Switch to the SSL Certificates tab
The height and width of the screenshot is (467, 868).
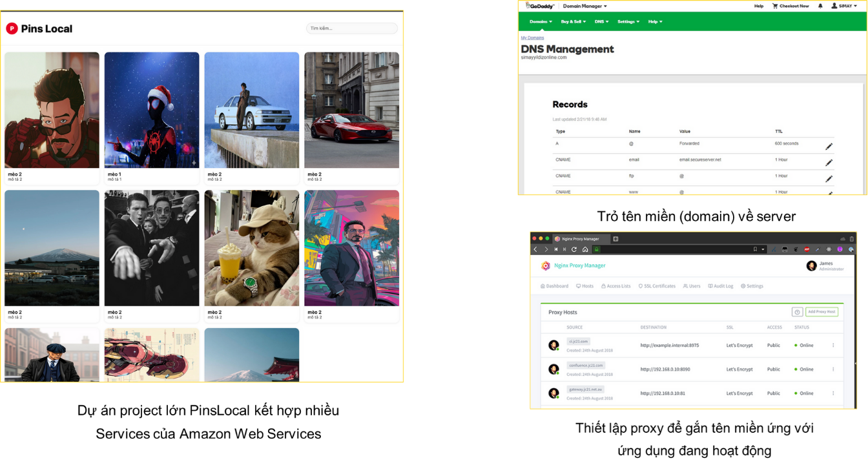657,286
